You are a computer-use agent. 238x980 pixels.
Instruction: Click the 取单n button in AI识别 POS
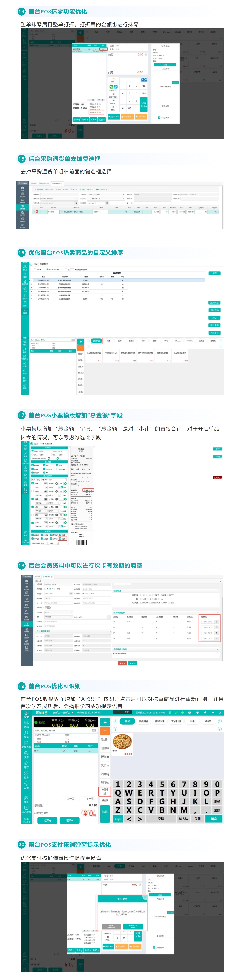click(x=70, y=821)
